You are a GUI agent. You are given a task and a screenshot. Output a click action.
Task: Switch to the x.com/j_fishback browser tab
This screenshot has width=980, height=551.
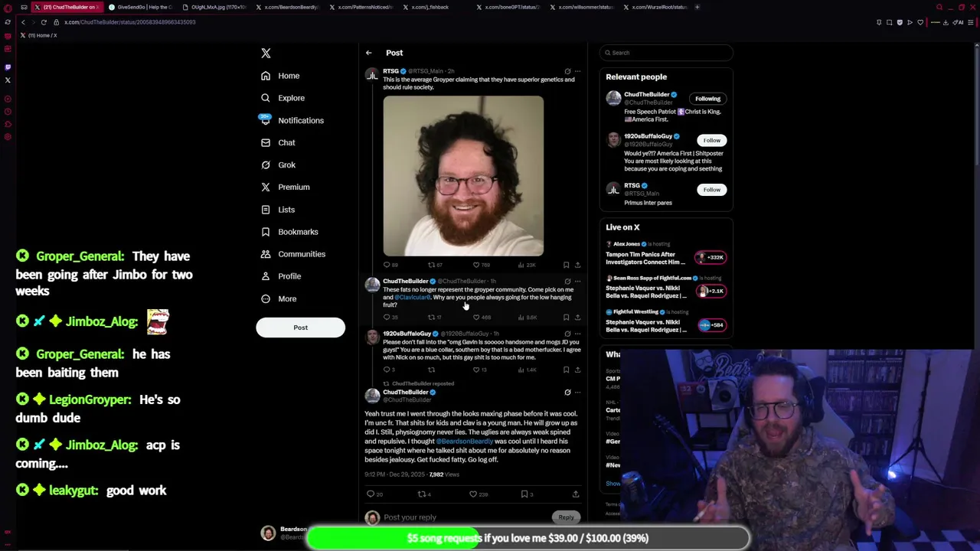[x=436, y=7]
